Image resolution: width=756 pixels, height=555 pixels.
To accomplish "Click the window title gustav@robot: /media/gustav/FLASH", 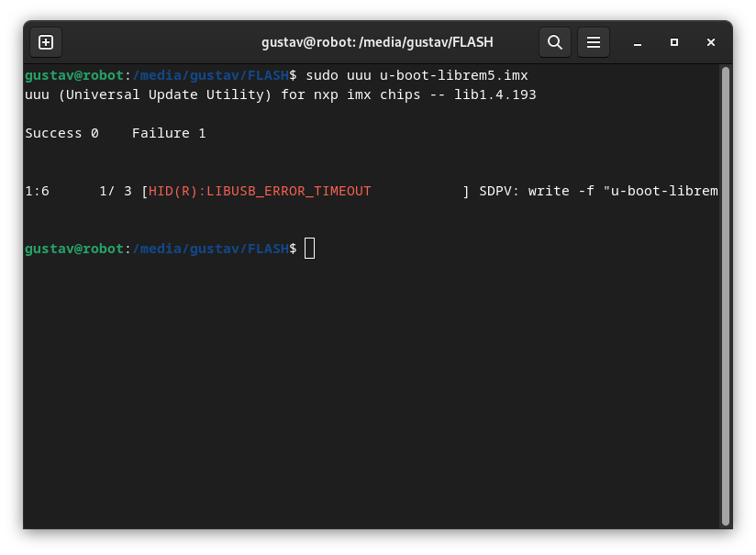I will pos(377,42).
